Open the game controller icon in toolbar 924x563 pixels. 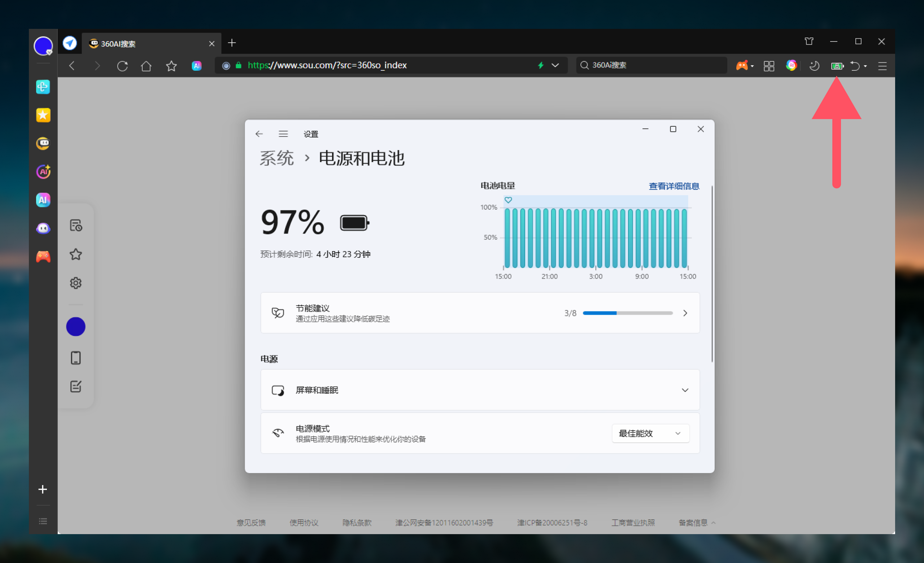(x=741, y=66)
